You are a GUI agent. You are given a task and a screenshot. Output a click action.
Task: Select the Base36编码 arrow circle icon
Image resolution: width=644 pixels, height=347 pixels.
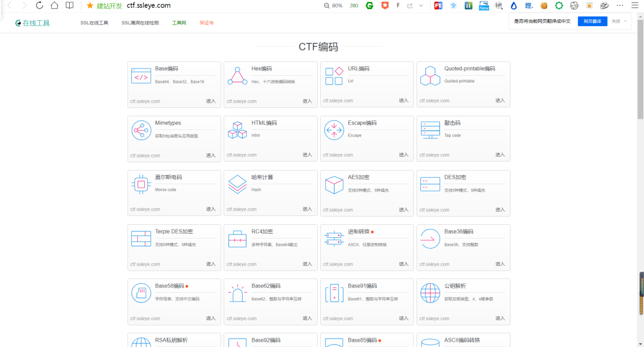[x=430, y=239]
